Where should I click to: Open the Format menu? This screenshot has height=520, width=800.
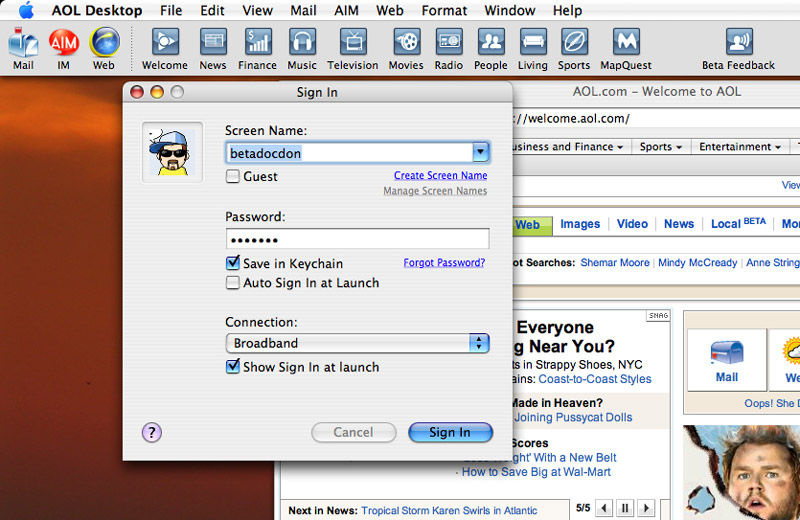point(444,10)
